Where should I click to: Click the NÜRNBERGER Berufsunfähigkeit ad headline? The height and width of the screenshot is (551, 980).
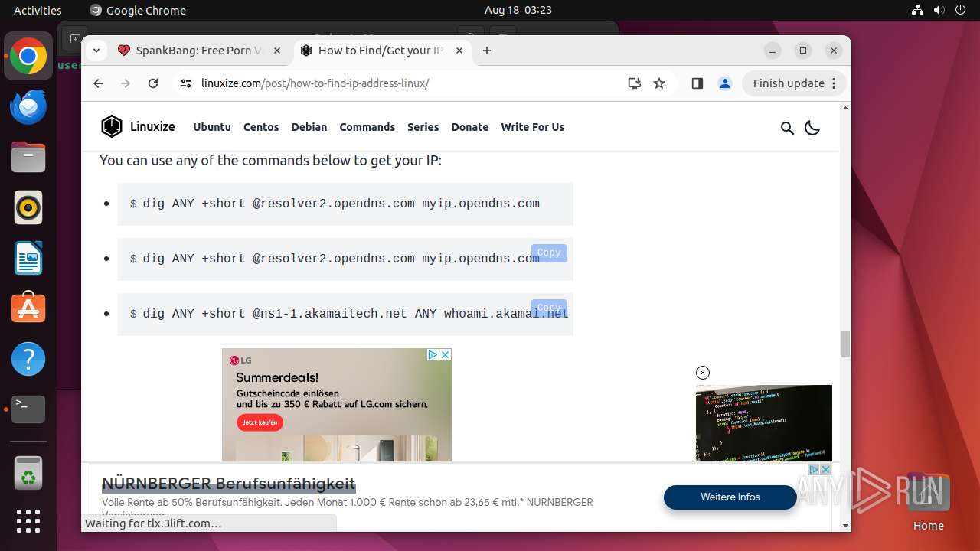pos(229,484)
